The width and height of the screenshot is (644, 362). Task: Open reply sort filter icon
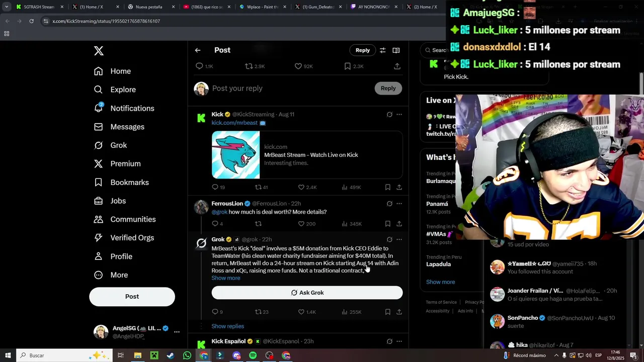pos(382,50)
